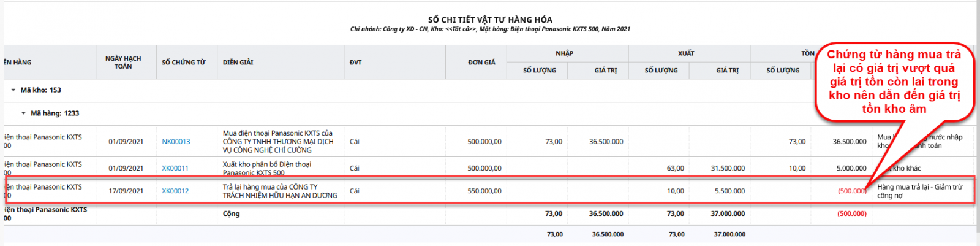Open voucher link XK00012
The image size is (980, 246).
[175, 191]
